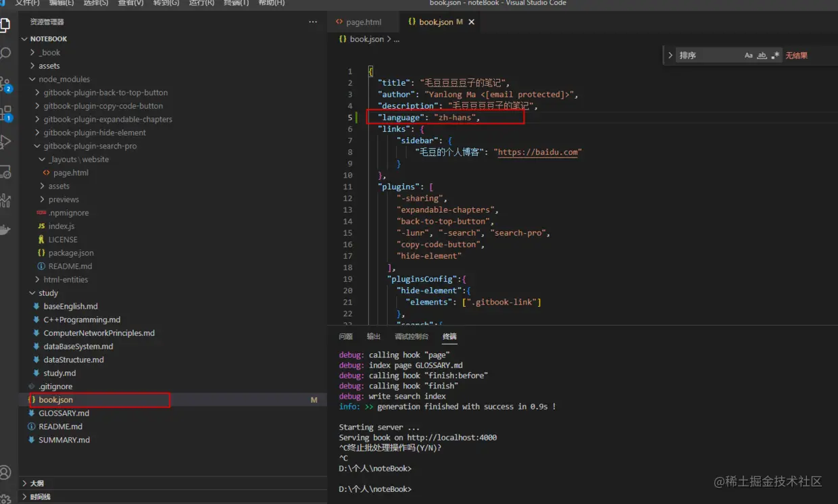Open the Explorer view in activity bar
Viewport: 838px width, 504px height.
[5, 26]
